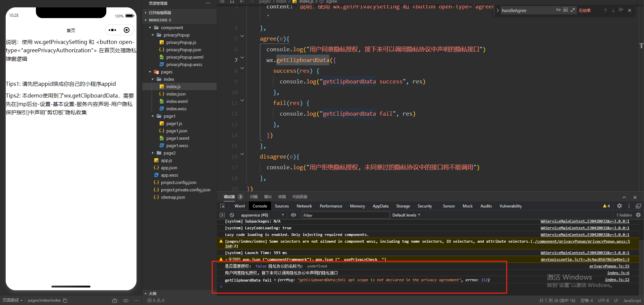Viewport: 644px width, 305px height.
Task: Open DevTools more options menu
Action: [629, 206]
